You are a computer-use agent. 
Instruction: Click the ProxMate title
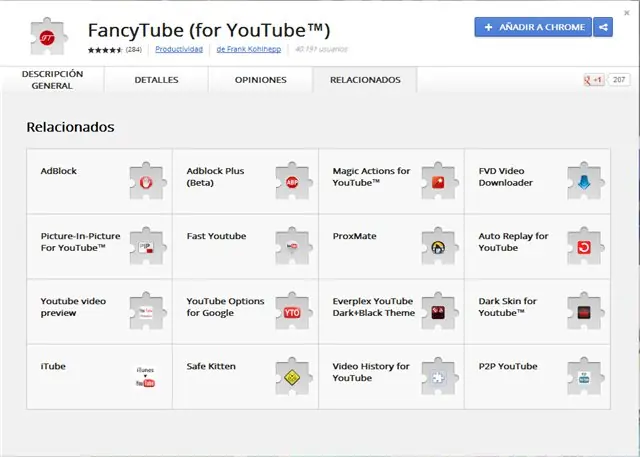tap(354, 236)
